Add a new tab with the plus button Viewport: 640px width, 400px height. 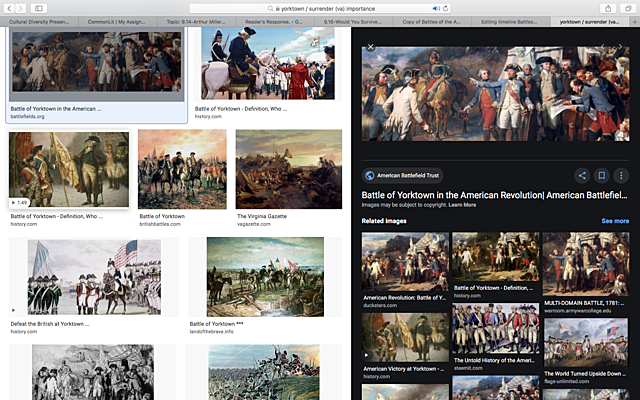635,22
